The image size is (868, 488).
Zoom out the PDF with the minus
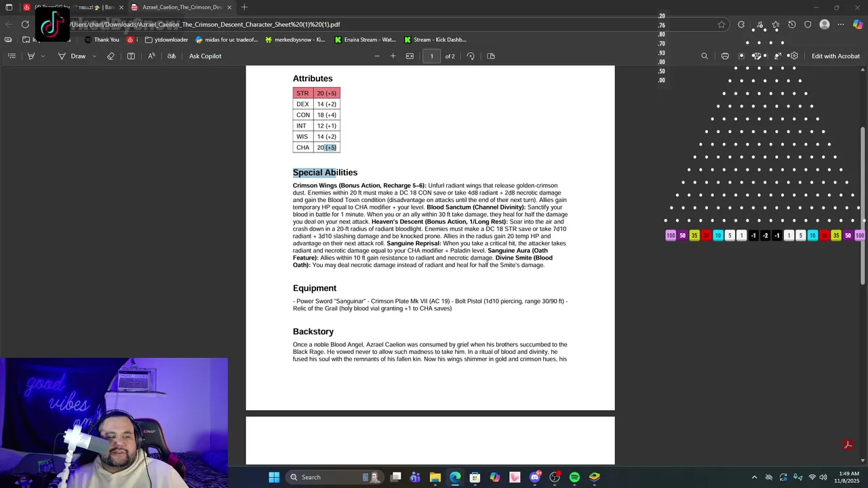(x=377, y=56)
